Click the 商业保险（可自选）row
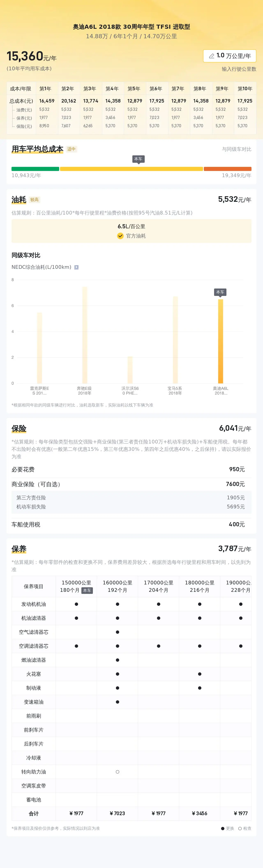The width and height of the screenshot is (263, 868). 131,484
